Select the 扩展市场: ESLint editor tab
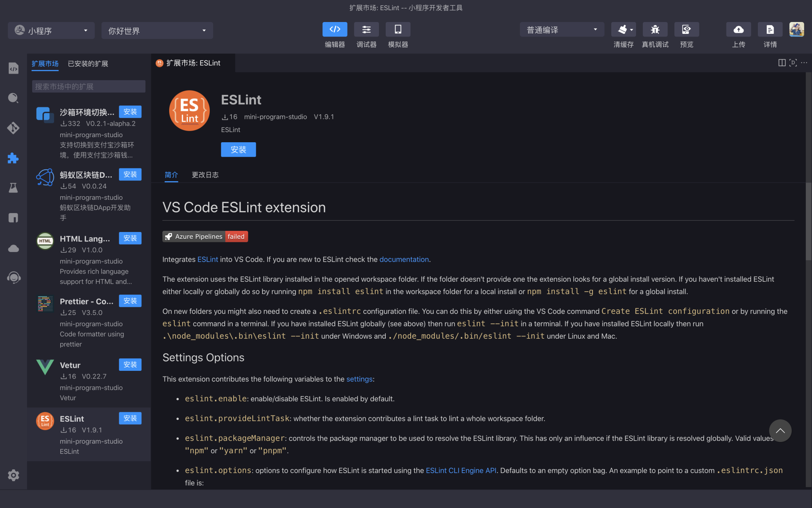 tap(193, 63)
